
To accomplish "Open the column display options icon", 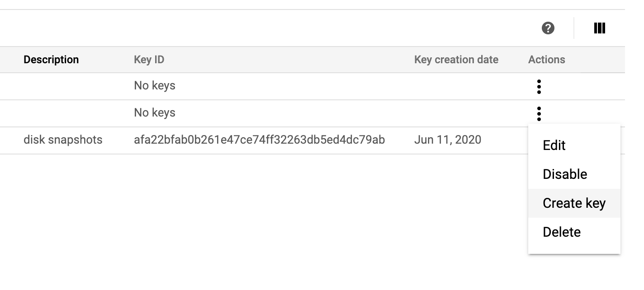I will pyautogui.click(x=599, y=28).
